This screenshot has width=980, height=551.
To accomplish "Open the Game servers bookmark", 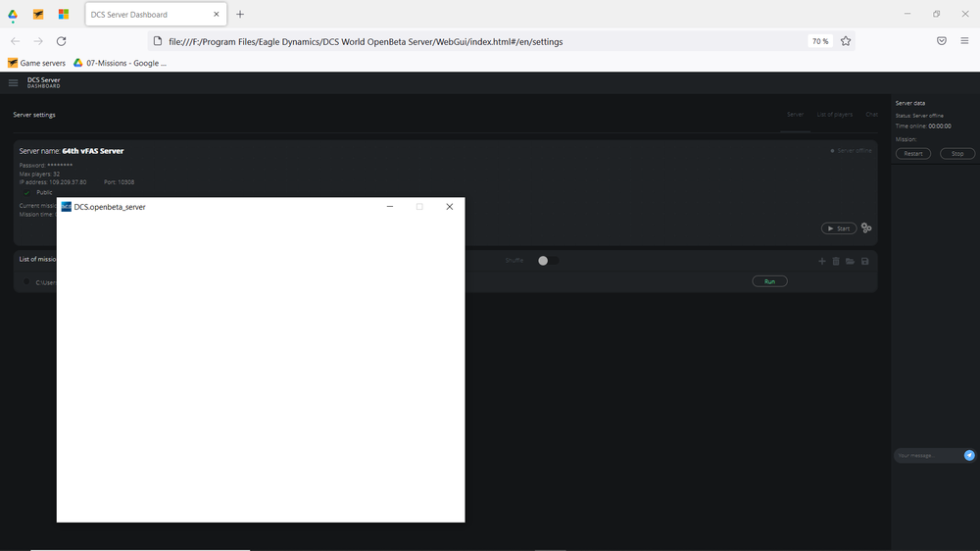I will (36, 63).
